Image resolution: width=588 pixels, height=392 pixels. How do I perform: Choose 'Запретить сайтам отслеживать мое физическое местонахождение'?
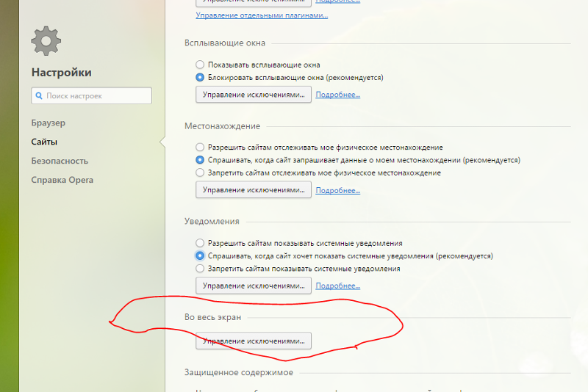click(200, 173)
